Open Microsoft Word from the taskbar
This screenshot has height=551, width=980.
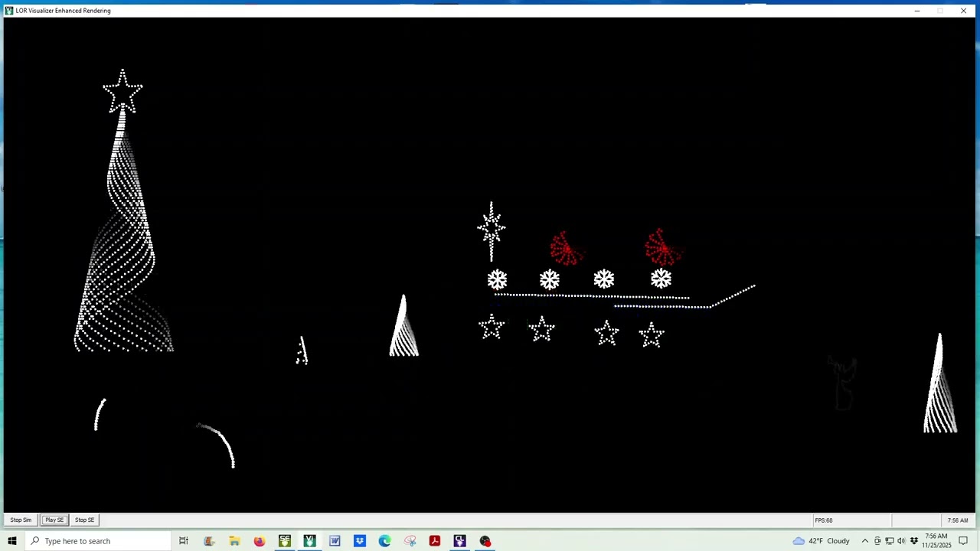click(x=335, y=541)
